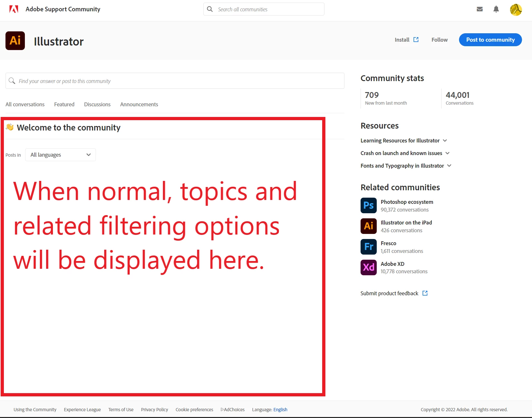Open Illustrator on the iPad link

click(x=406, y=223)
